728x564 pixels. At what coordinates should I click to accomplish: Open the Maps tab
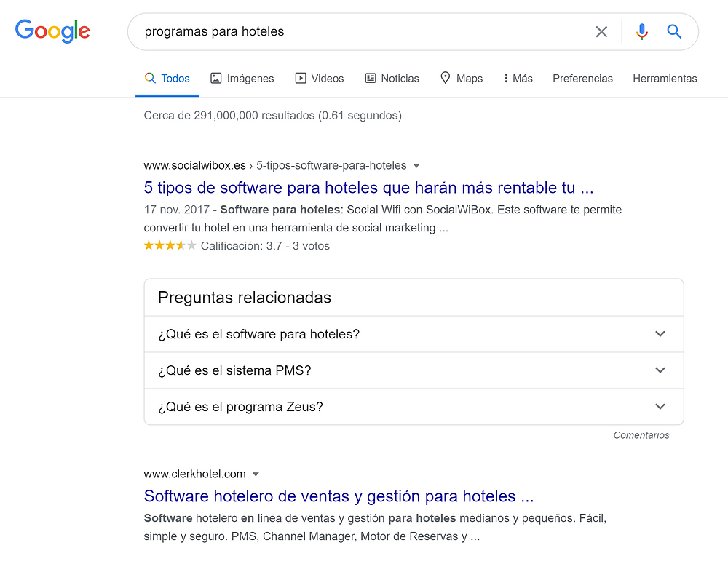tap(462, 78)
